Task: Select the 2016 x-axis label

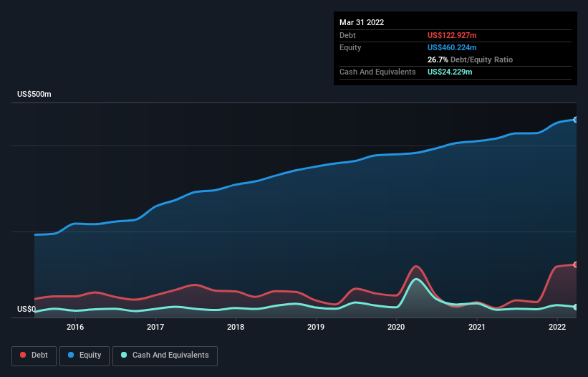Action: 75,327
